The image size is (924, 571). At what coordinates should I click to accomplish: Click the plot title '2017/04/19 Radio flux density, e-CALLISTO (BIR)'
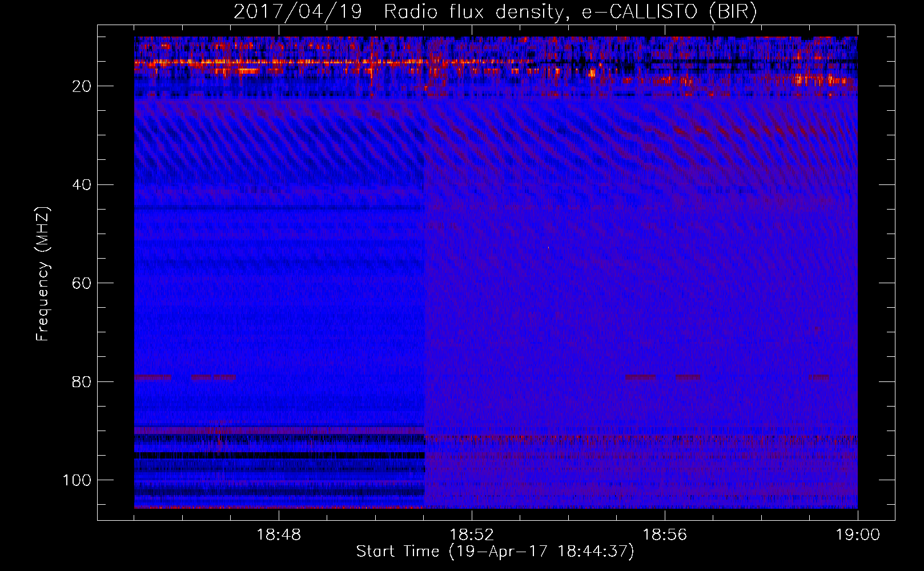[x=495, y=12]
